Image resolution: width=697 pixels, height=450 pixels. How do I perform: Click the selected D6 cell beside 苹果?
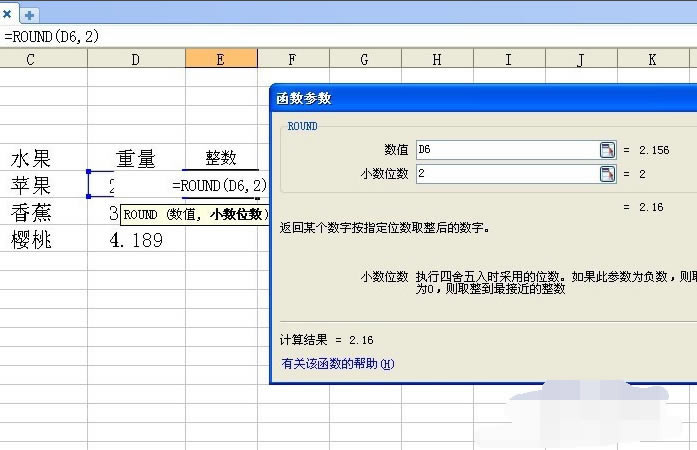(101, 185)
